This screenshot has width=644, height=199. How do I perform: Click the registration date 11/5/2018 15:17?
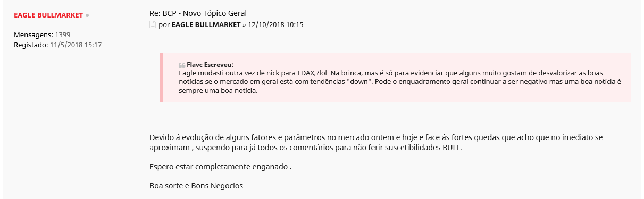(x=76, y=45)
